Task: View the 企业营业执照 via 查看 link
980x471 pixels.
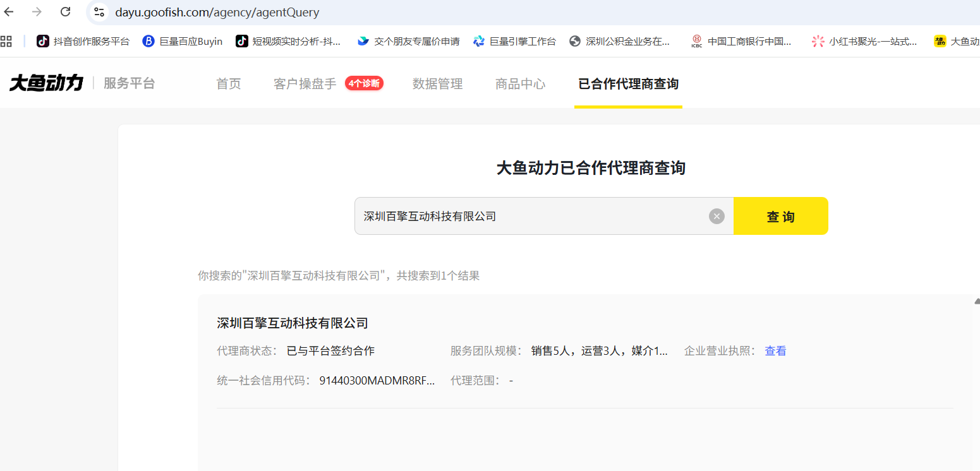Action: coord(776,351)
